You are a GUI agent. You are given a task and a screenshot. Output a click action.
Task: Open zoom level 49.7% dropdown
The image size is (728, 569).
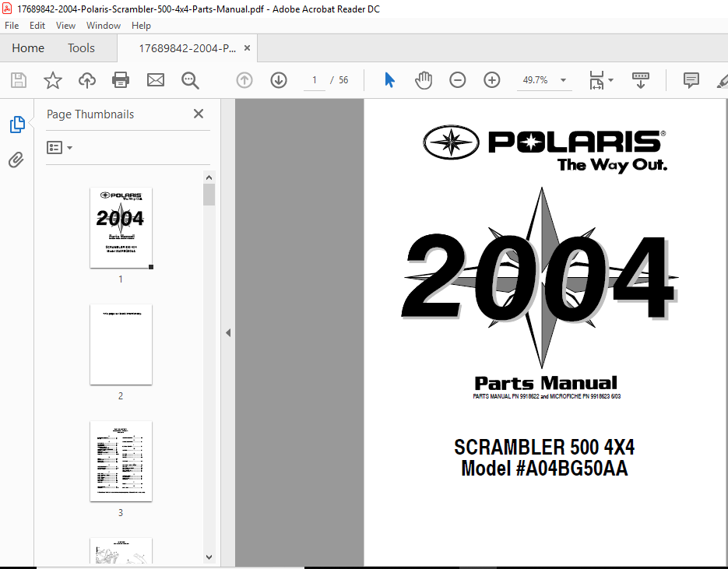click(563, 80)
